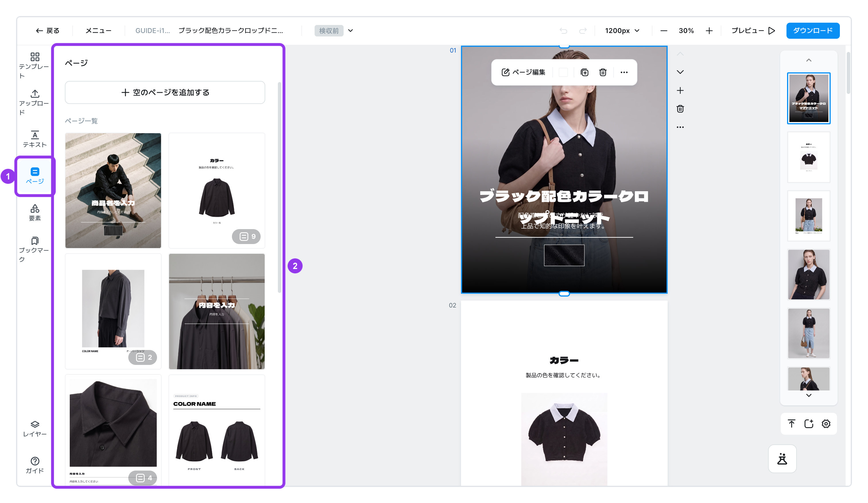Open the ブックマーク panel
This screenshot has height=503, width=868.
pyautogui.click(x=34, y=249)
